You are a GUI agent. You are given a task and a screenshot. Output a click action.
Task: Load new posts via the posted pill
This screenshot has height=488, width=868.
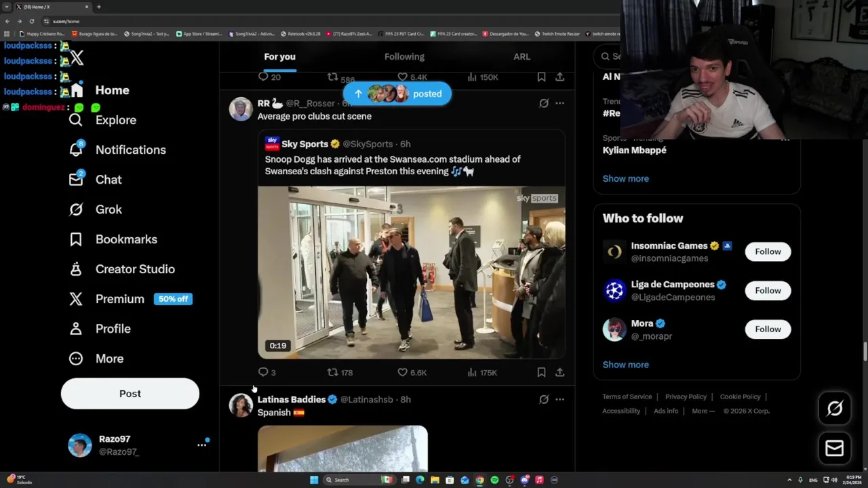397,94
